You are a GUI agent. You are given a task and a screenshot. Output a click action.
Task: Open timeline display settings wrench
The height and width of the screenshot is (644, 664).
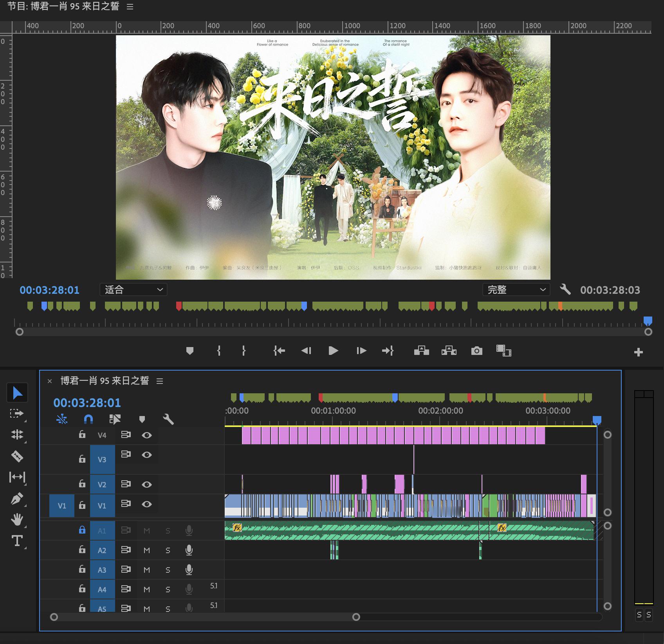pyautogui.click(x=168, y=419)
